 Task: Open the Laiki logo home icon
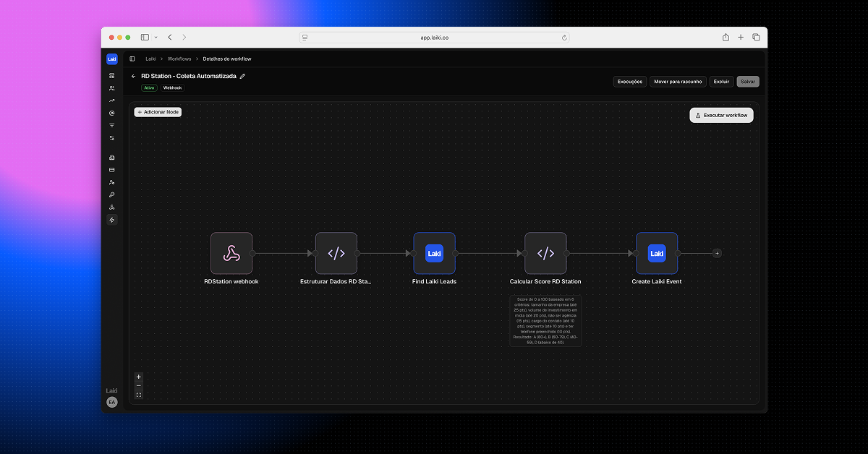pyautogui.click(x=112, y=59)
